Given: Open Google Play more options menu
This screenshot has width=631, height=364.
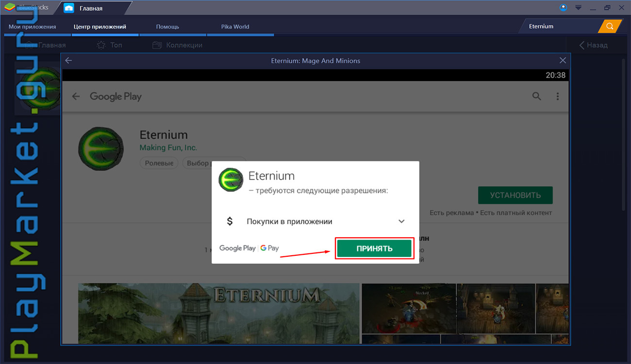Looking at the screenshot, I should click(558, 96).
